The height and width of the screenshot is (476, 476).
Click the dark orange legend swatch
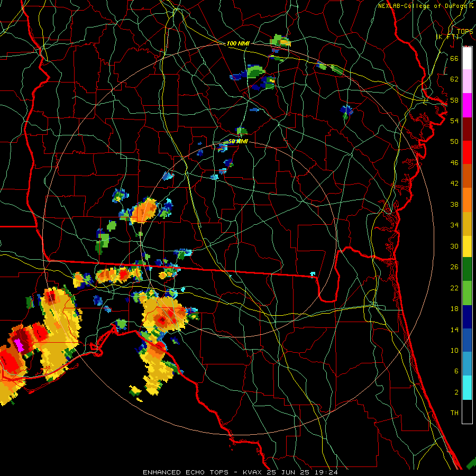point(467,176)
